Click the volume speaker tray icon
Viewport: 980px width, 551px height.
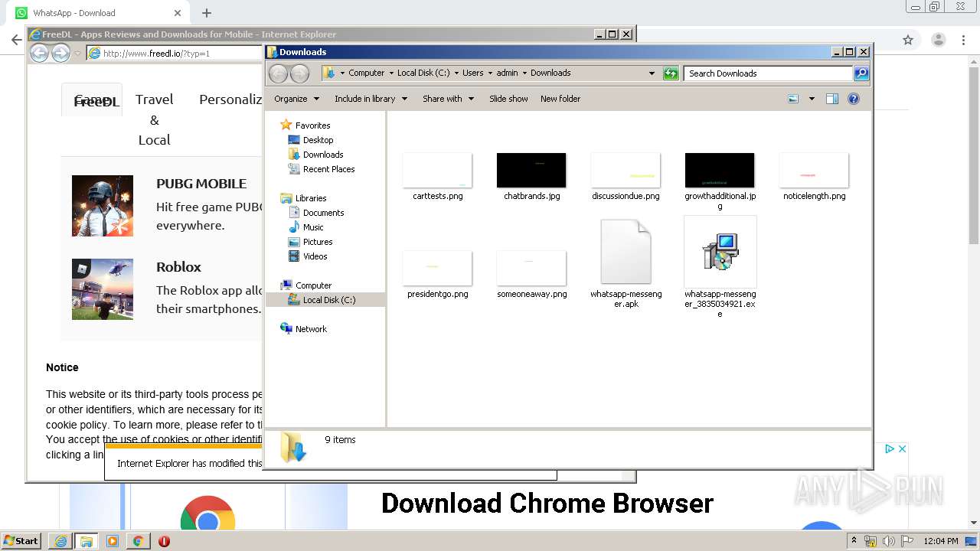888,541
